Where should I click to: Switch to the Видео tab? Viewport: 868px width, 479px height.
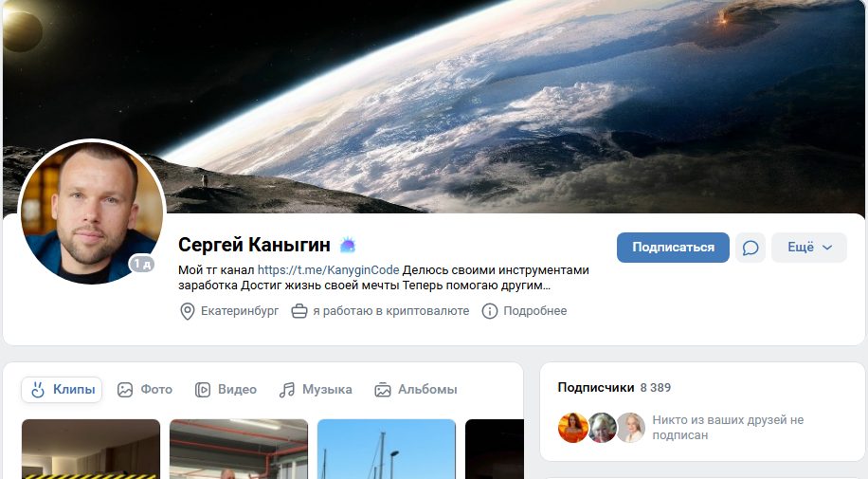226,390
